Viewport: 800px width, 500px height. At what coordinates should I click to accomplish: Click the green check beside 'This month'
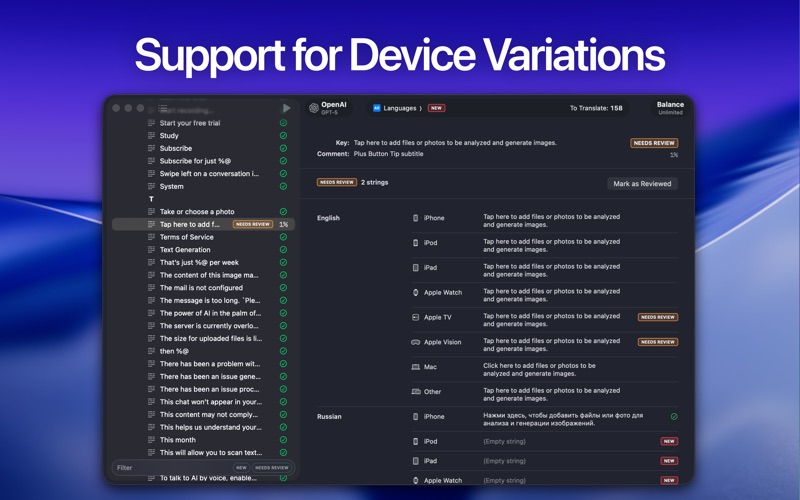283,440
